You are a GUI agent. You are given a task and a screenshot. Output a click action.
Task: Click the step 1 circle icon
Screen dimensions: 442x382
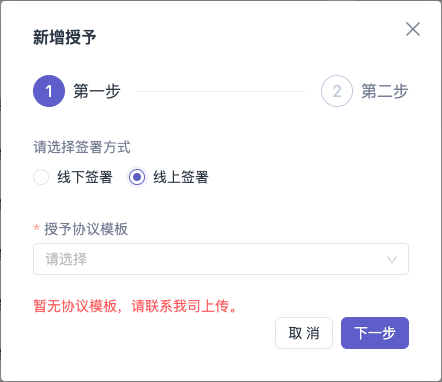[49, 91]
